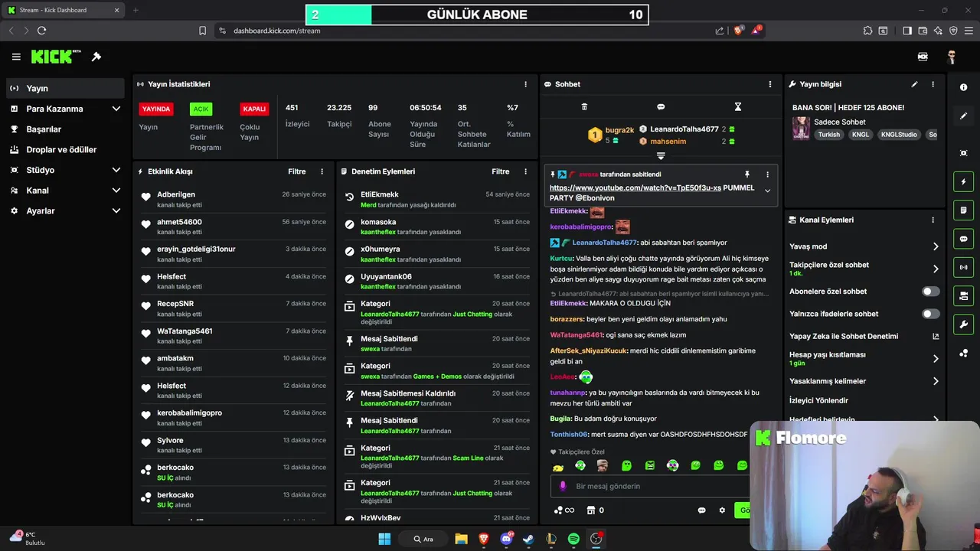Expand the top gifters leaderboard arrow
This screenshot has height=551, width=980.
[x=661, y=156]
